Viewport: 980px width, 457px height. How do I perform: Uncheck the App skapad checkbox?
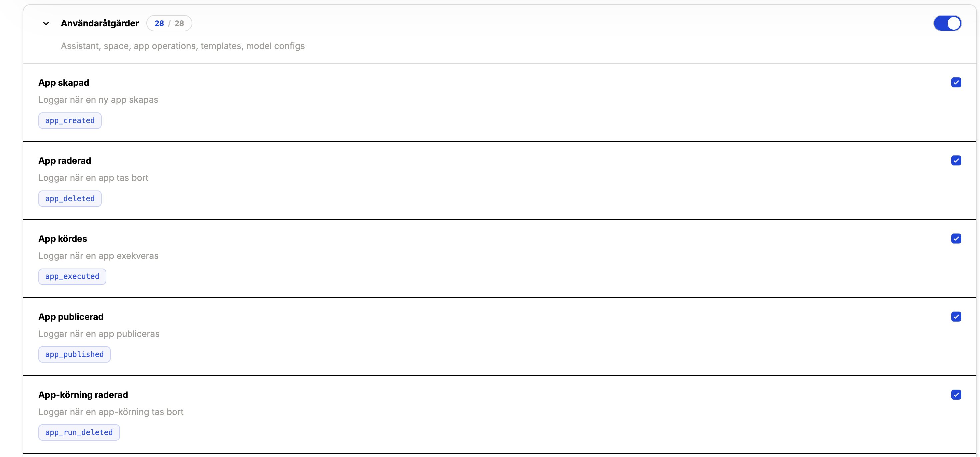coord(956,83)
